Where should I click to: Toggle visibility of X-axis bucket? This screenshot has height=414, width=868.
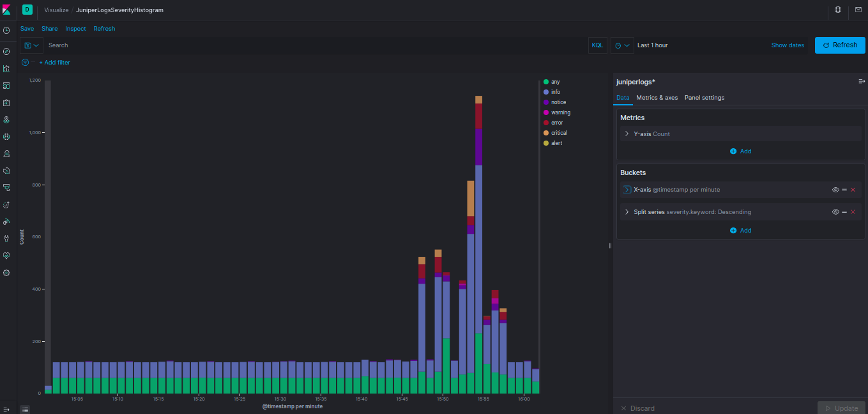click(x=835, y=190)
